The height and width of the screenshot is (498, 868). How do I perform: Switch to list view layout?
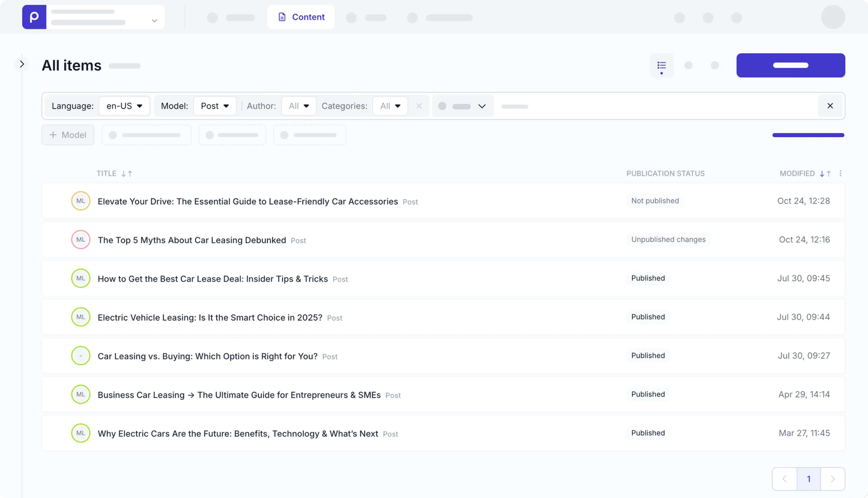tap(661, 65)
